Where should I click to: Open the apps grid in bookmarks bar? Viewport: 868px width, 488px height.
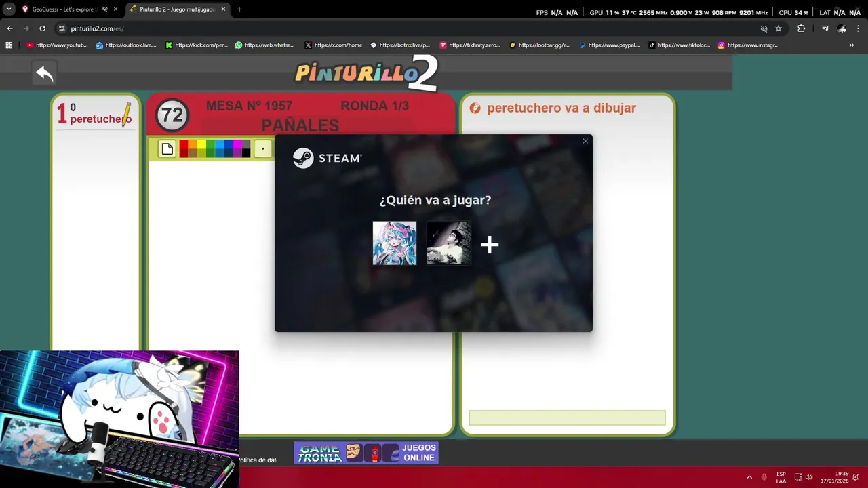point(9,45)
